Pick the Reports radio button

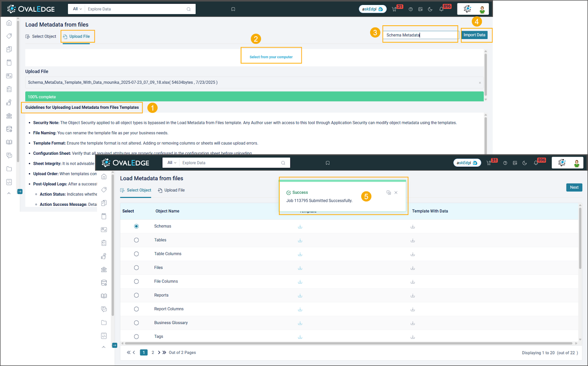click(x=136, y=295)
